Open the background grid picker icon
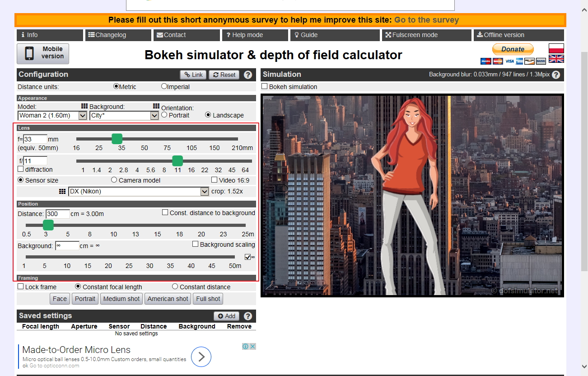This screenshot has height=376, width=588. tap(156, 106)
